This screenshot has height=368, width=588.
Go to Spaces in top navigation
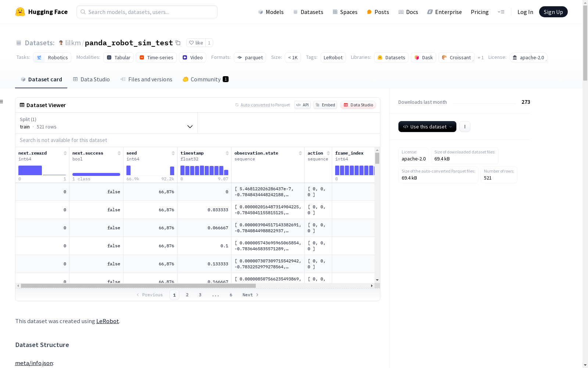345,12
